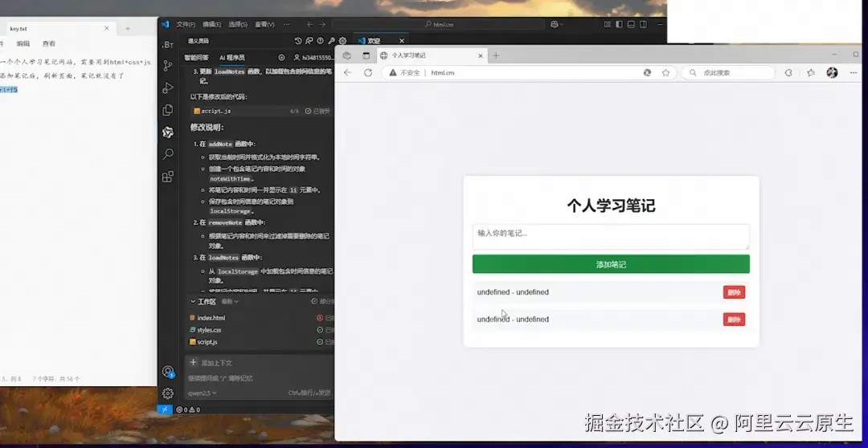The height and width of the screenshot is (448, 868).
Task: Click the browser back arrow
Action: 348,72
